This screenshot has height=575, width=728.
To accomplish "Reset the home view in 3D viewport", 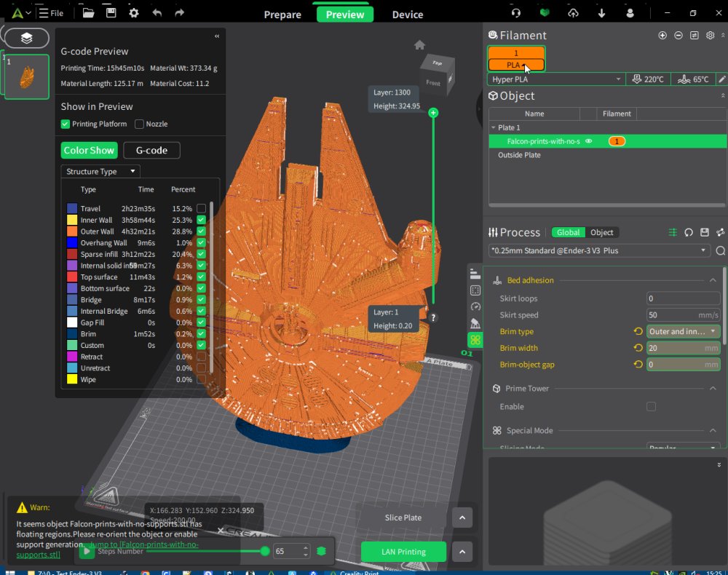I will click(x=419, y=44).
